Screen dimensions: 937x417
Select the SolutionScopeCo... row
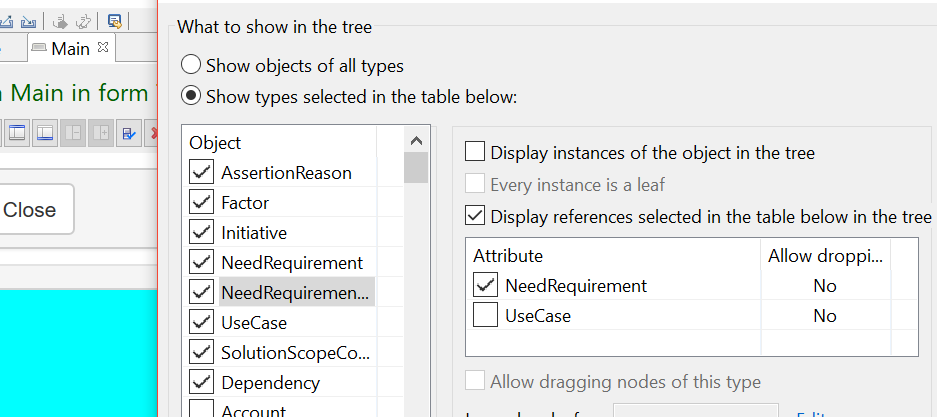point(296,353)
